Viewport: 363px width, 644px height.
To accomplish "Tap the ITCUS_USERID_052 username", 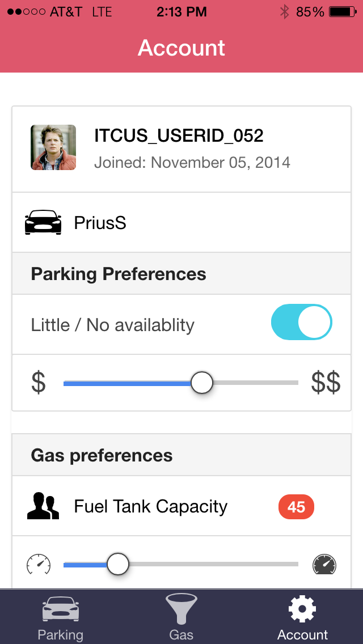I will coord(179,136).
